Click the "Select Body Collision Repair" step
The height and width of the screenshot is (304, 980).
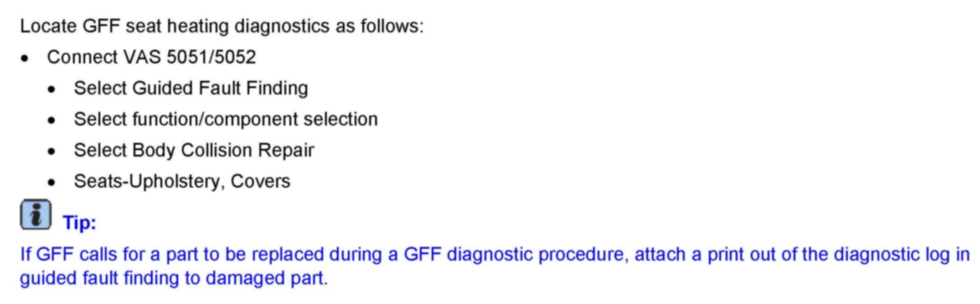(194, 150)
